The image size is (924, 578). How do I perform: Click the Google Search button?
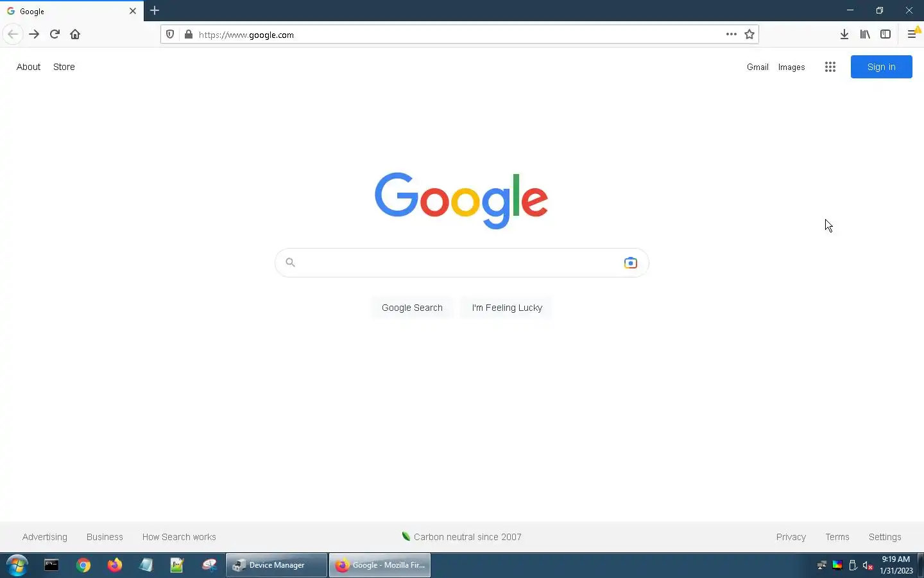412,308
